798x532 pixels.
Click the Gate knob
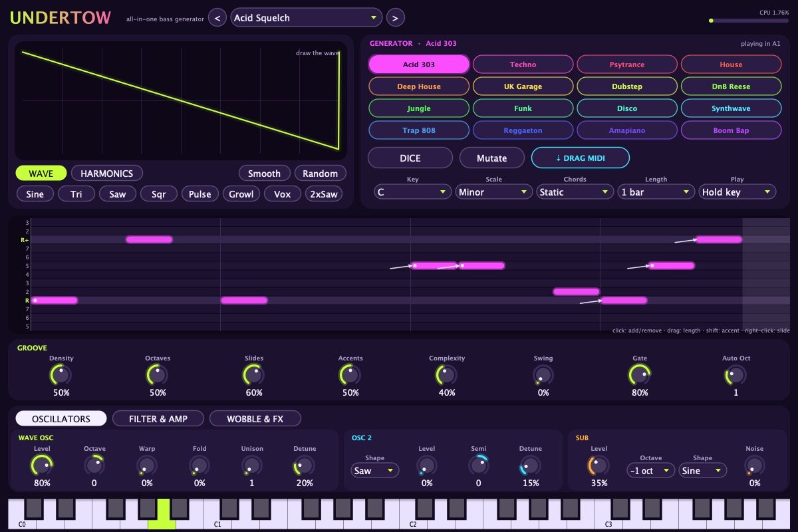[x=640, y=376]
